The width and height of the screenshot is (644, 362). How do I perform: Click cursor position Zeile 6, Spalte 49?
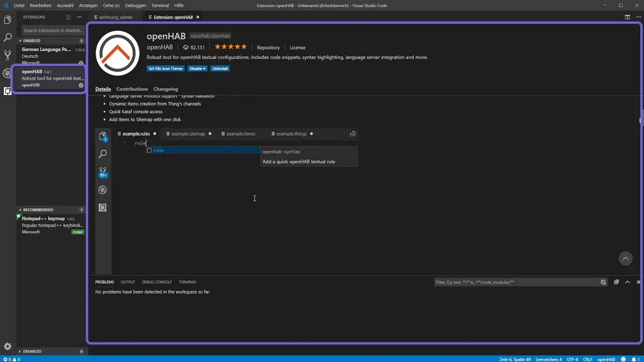coord(514,359)
